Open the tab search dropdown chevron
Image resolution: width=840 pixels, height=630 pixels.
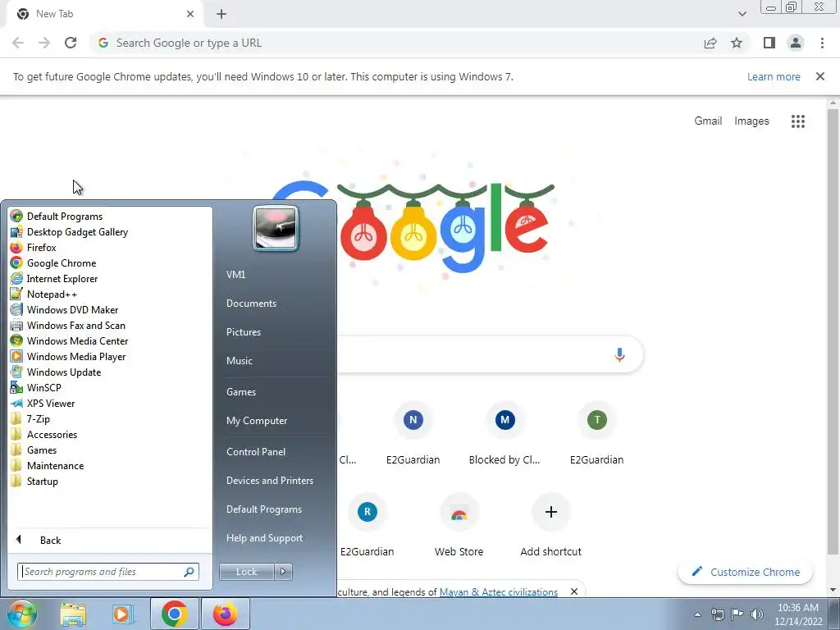click(x=742, y=14)
